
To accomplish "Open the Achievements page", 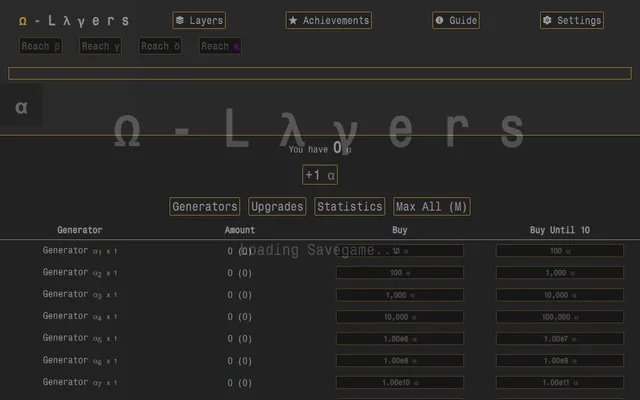I will 329,20.
